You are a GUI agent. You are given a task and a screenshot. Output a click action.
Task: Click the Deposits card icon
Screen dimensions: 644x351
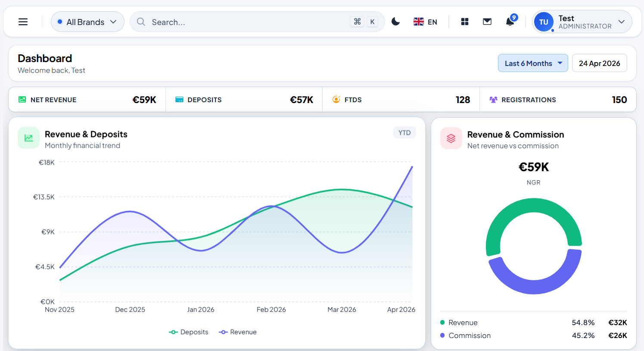point(178,99)
